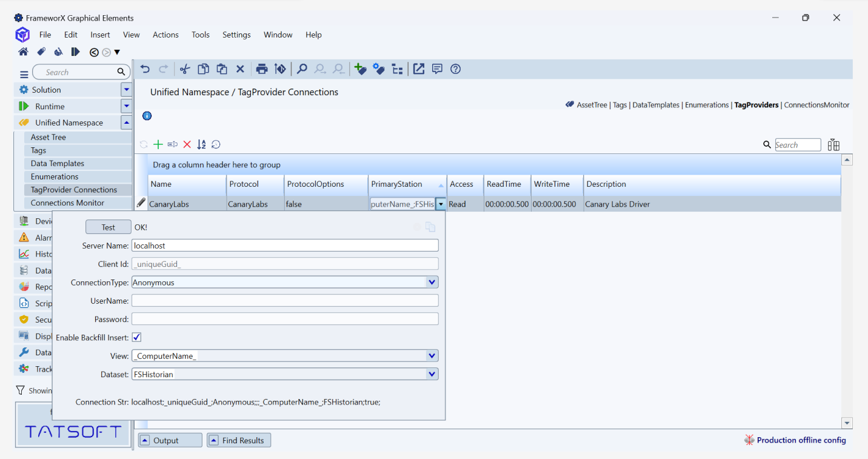The image size is (868, 459).
Task: Open the Edit menu
Action: coord(71,35)
